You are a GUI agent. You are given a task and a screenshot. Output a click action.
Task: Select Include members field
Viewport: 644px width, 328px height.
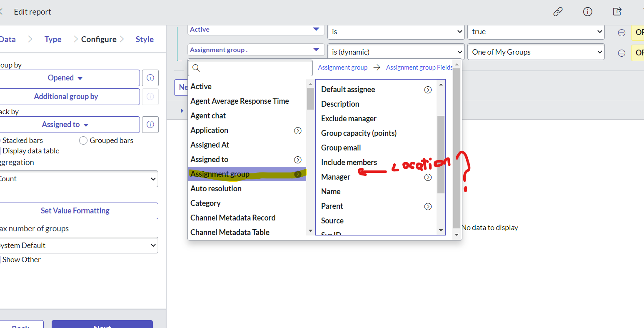[377, 163]
